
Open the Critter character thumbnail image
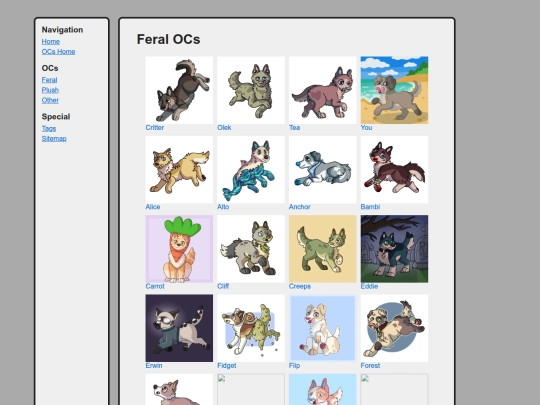pos(179,90)
